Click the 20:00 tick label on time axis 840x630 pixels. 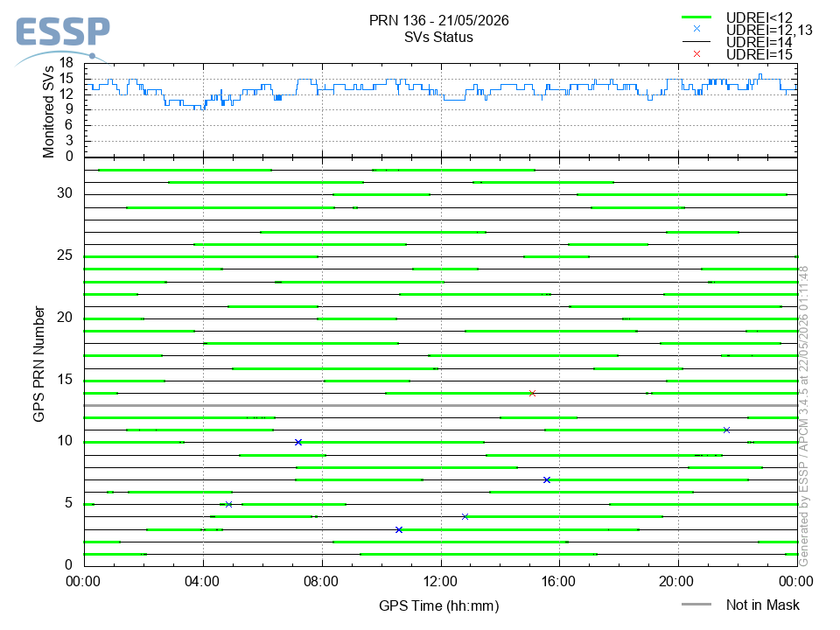click(x=676, y=581)
